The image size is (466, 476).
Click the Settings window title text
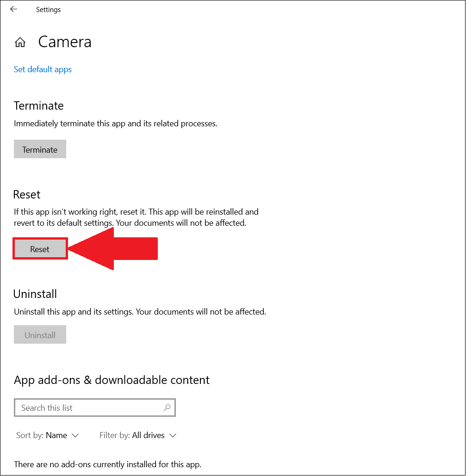coord(48,10)
